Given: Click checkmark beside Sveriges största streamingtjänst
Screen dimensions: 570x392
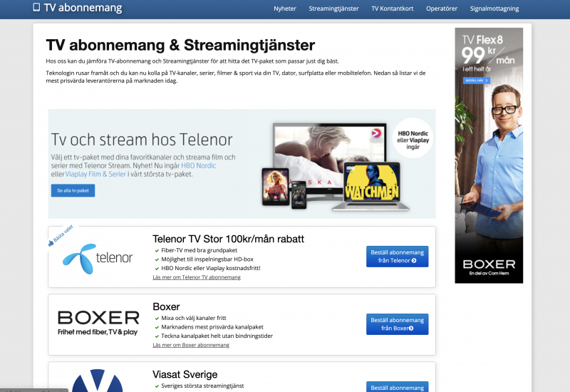Looking at the screenshot, I should pyautogui.click(x=157, y=386).
